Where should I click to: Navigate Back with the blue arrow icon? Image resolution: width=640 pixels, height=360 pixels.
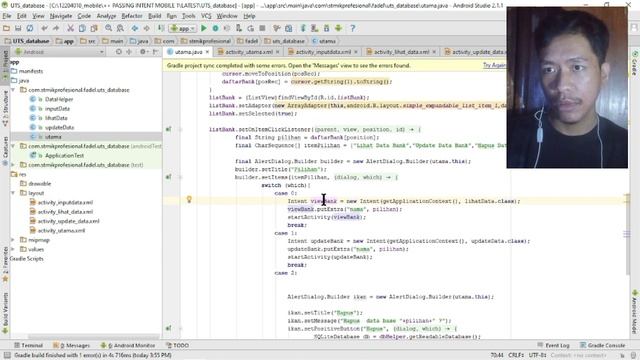coord(135,28)
